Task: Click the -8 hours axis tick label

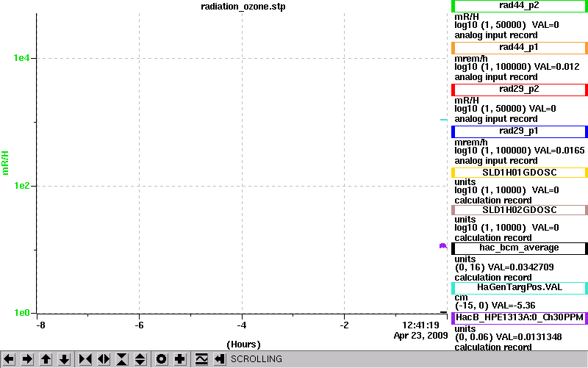Action: (x=40, y=325)
